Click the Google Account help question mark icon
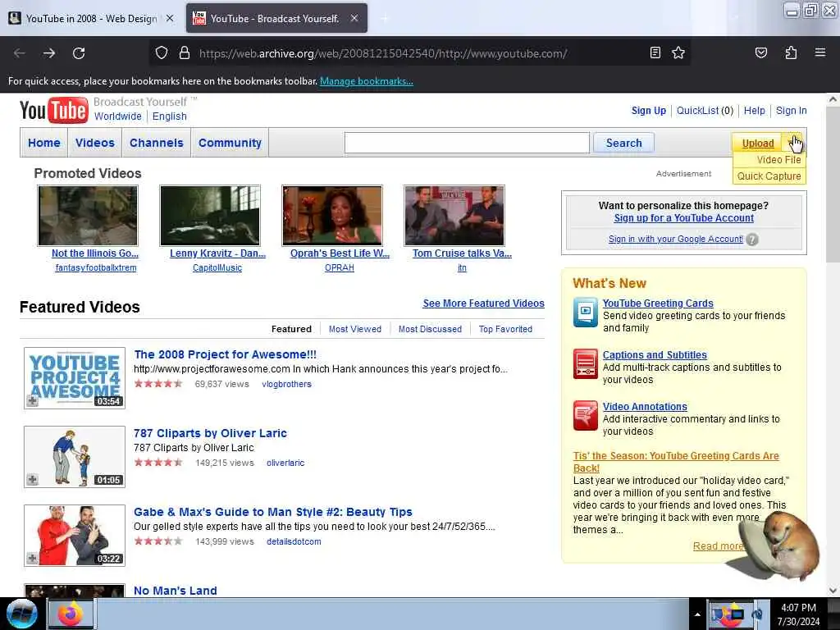This screenshot has width=840, height=630. pos(752,240)
